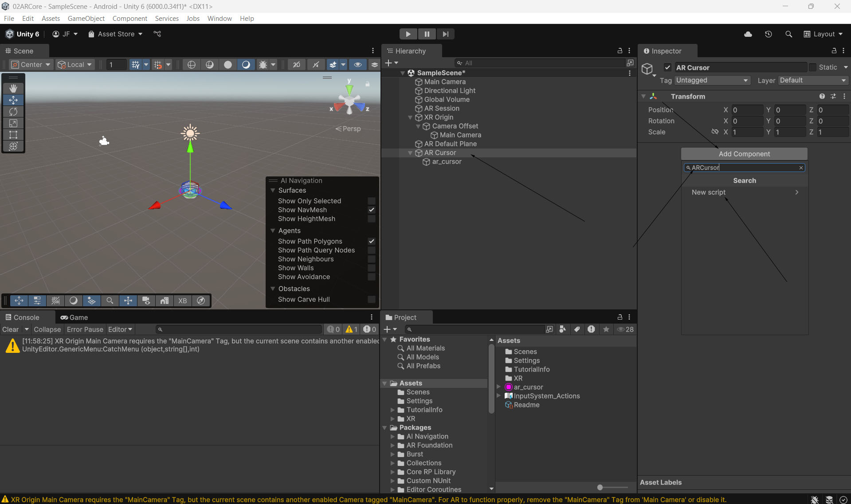Click the Pause button
The image size is (851, 504).
click(x=427, y=34)
